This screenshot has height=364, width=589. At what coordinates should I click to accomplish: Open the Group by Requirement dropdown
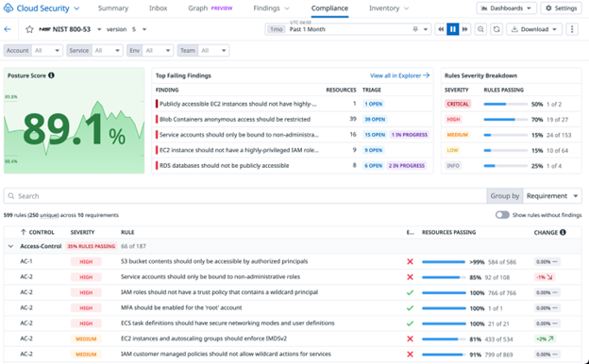[x=552, y=196]
